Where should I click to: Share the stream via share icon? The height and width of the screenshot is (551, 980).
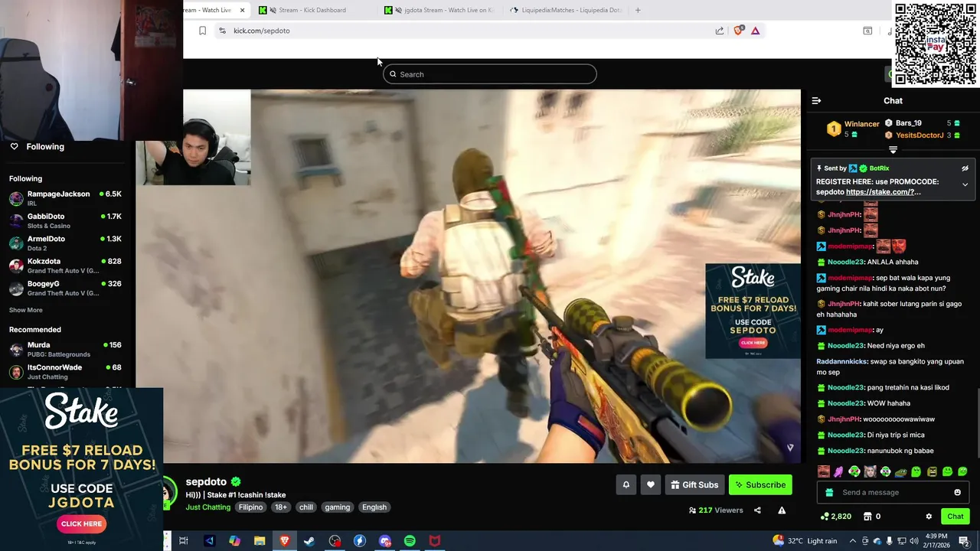[757, 510]
